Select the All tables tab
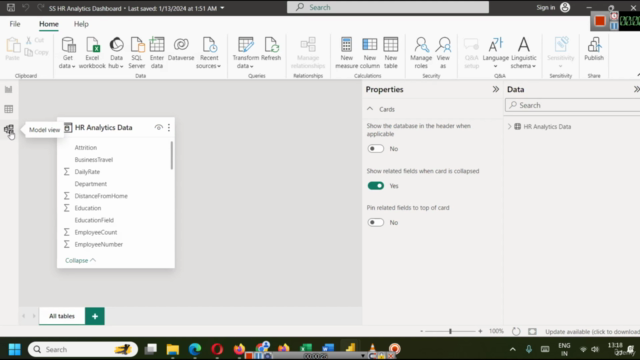Screen dimensions: 640x360 click(x=62, y=316)
